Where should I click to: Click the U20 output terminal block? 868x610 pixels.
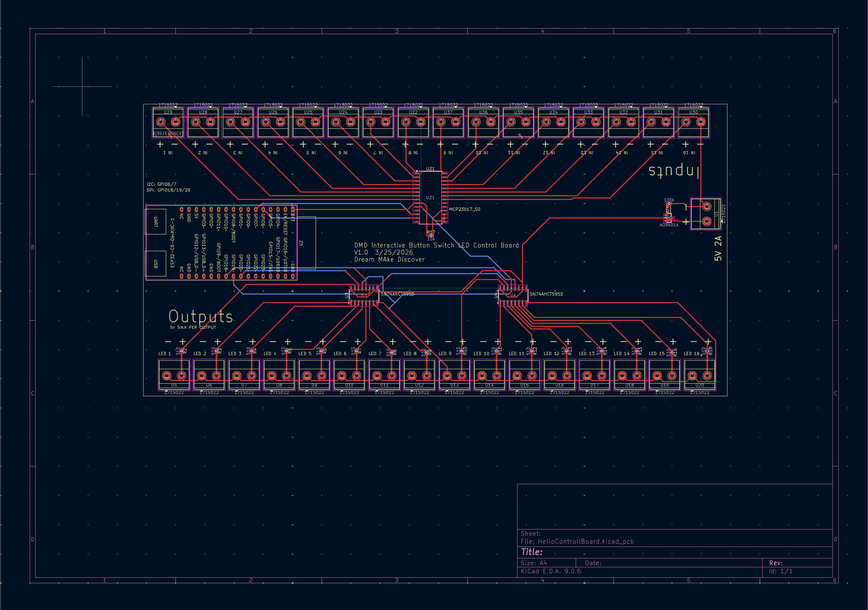tap(700, 375)
